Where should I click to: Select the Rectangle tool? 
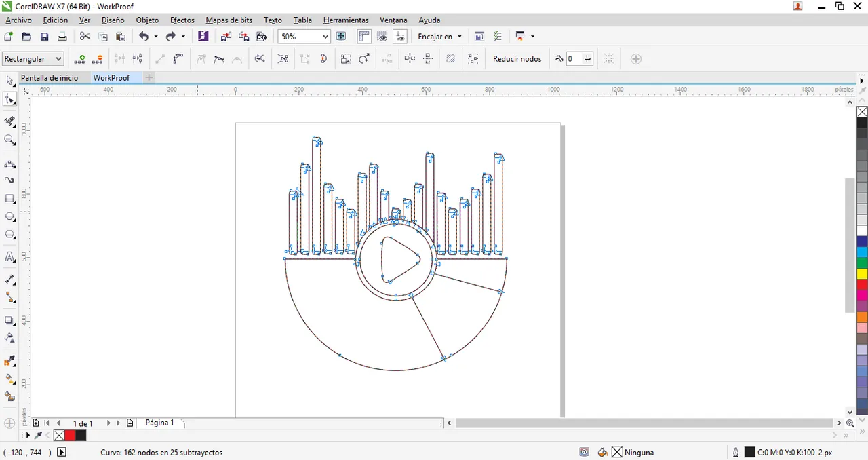click(x=9, y=199)
